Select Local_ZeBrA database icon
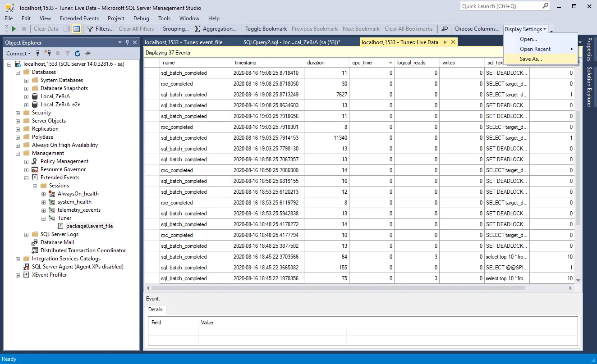The height and width of the screenshot is (364, 597). click(35, 96)
